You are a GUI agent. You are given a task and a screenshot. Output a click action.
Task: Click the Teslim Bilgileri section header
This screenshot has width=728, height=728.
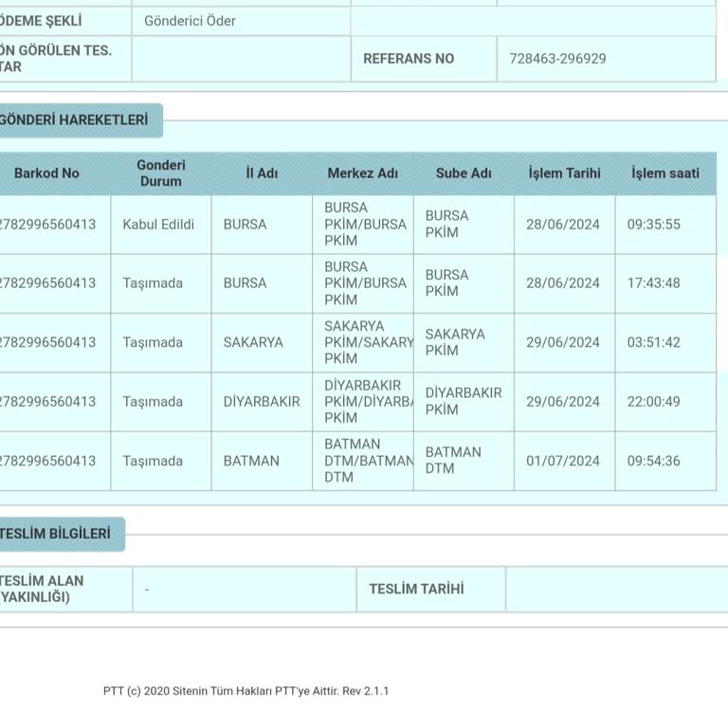[57, 534]
